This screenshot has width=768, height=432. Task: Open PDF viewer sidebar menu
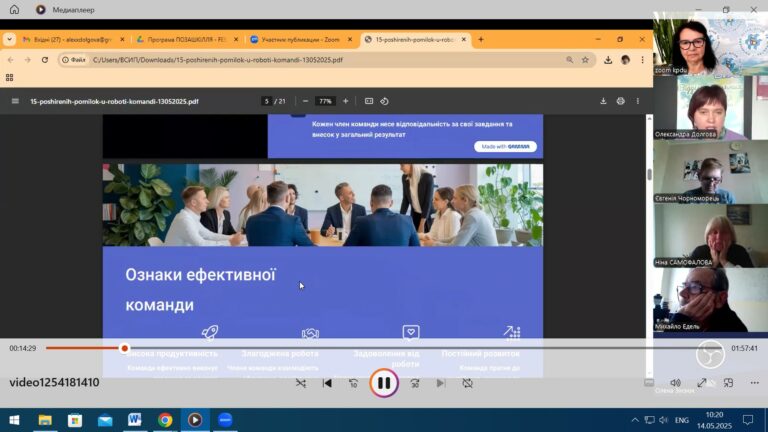coord(15,101)
